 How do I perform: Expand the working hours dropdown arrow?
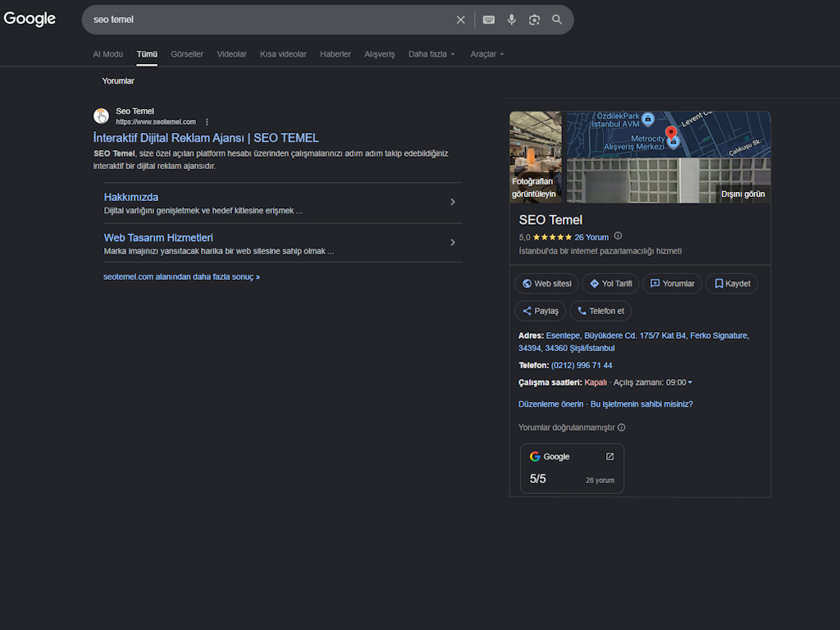coord(690,382)
